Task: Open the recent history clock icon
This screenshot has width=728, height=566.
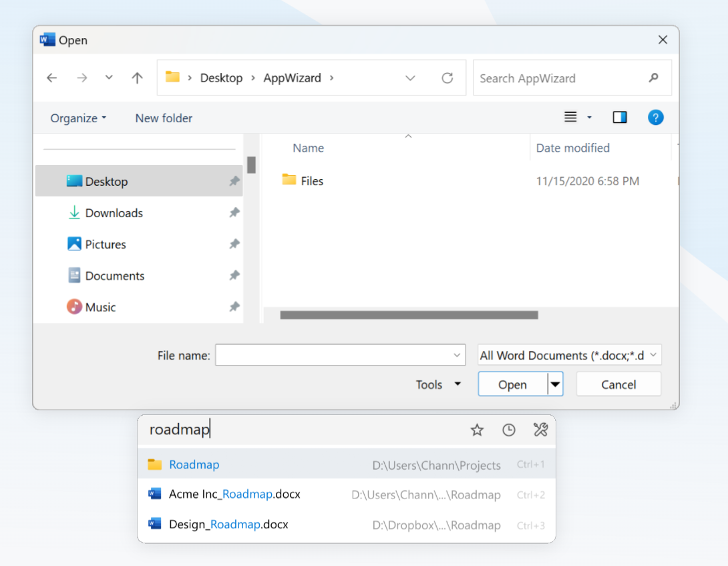Action: point(509,430)
